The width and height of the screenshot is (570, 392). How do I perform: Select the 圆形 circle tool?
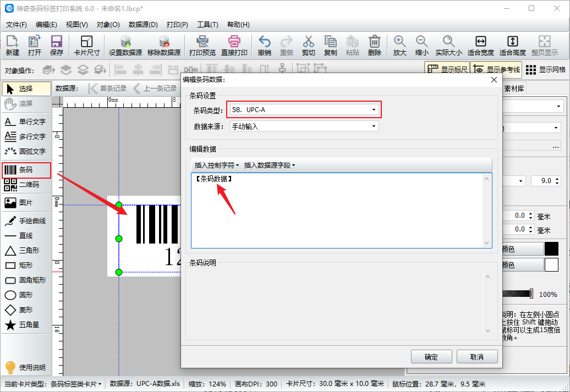(26, 295)
